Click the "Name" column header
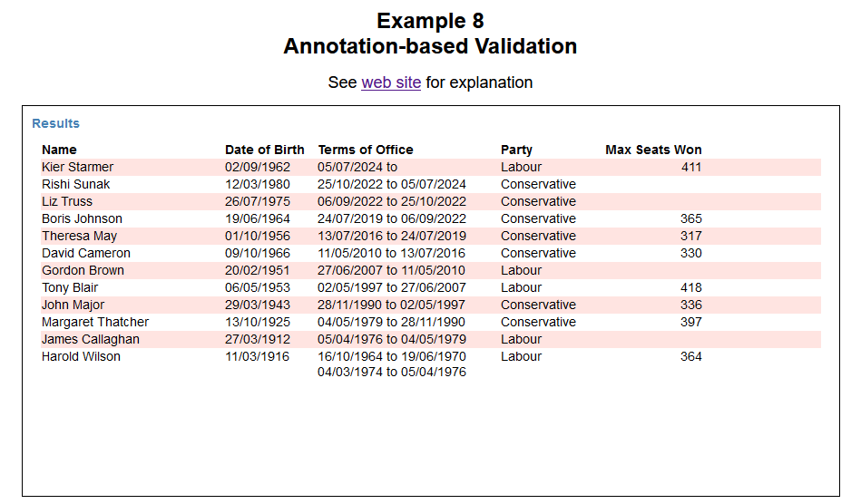861x504 pixels. 59,150
